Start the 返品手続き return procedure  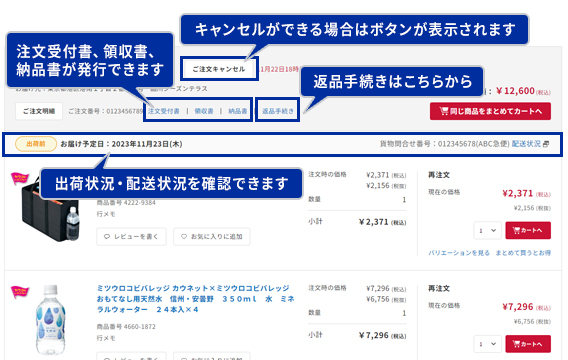pyautogui.click(x=278, y=111)
